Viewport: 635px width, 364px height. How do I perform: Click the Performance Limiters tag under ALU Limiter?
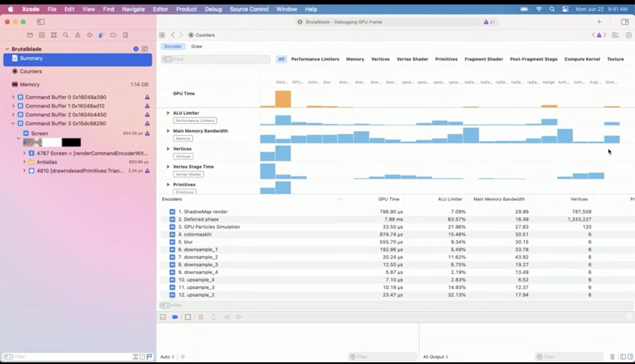(195, 120)
